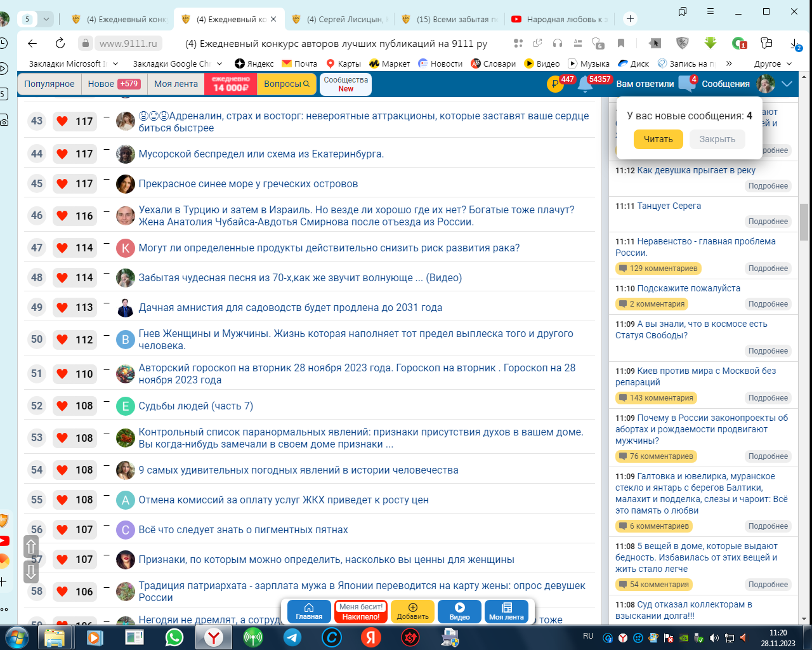This screenshot has width=812, height=650.
Task: Open the Моя лента tab
Action: tap(176, 84)
